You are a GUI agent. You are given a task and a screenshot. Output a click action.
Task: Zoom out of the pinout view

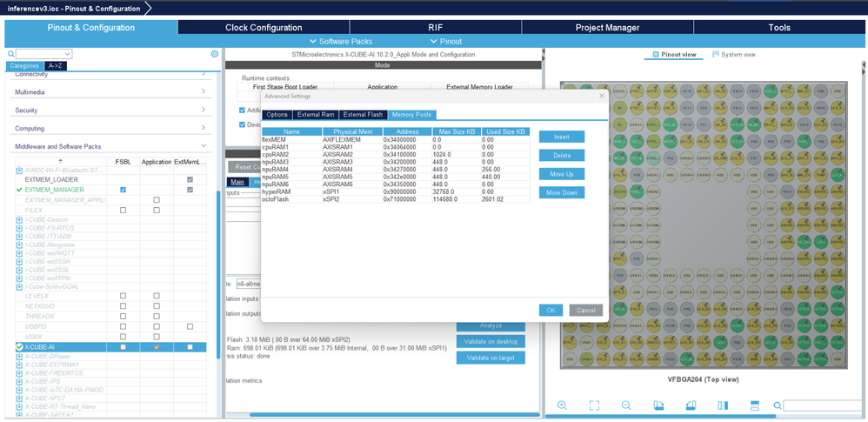coord(626,405)
